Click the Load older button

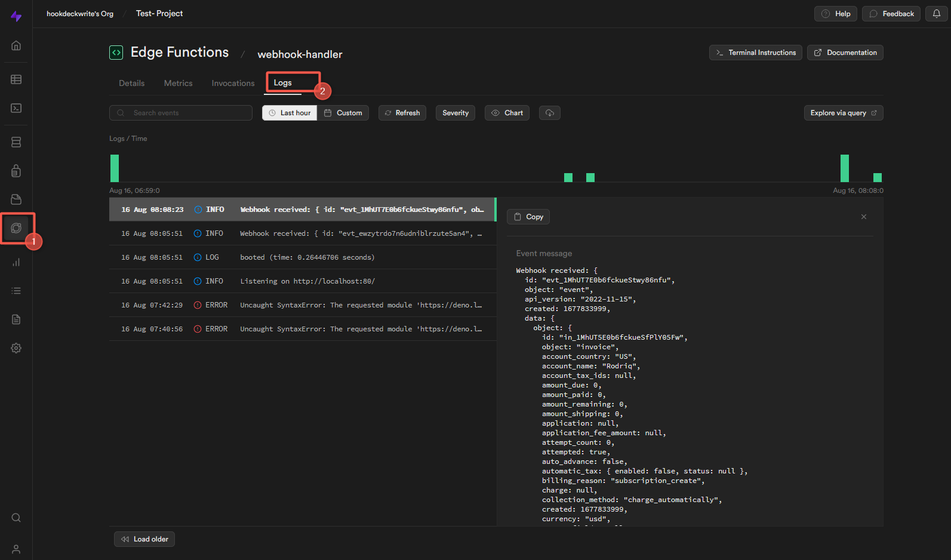tap(144, 539)
